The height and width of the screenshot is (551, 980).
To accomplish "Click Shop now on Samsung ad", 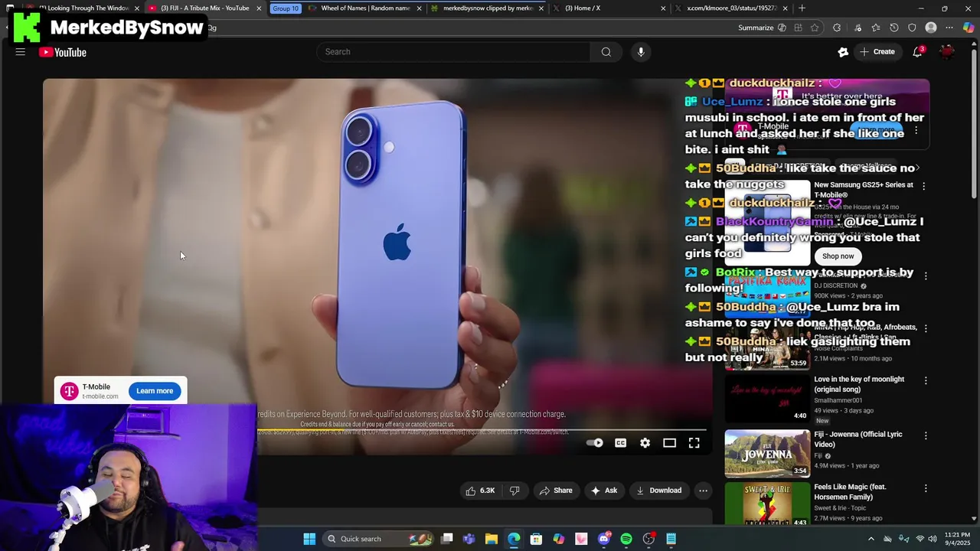I will pyautogui.click(x=838, y=256).
